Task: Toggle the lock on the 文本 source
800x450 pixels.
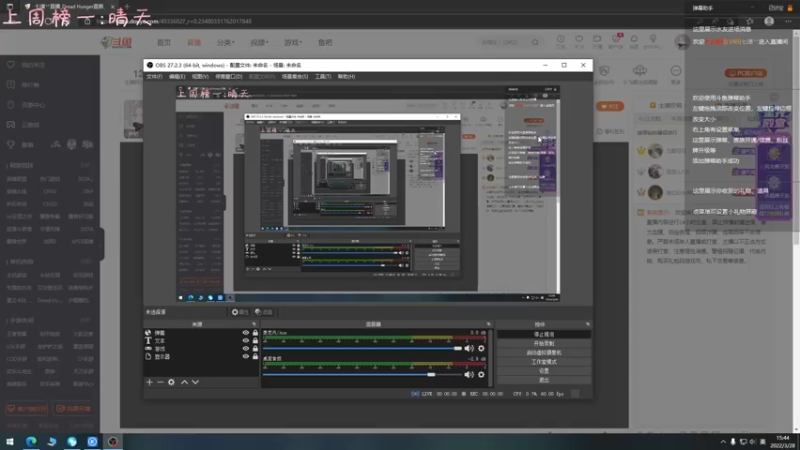Action: pyautogui.click(x=255, y=340)
